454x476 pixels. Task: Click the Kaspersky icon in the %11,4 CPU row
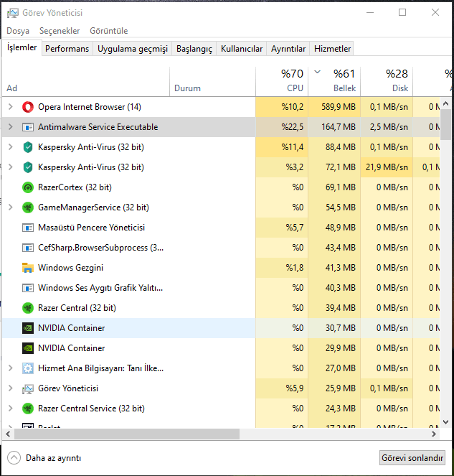click(28, 147)
